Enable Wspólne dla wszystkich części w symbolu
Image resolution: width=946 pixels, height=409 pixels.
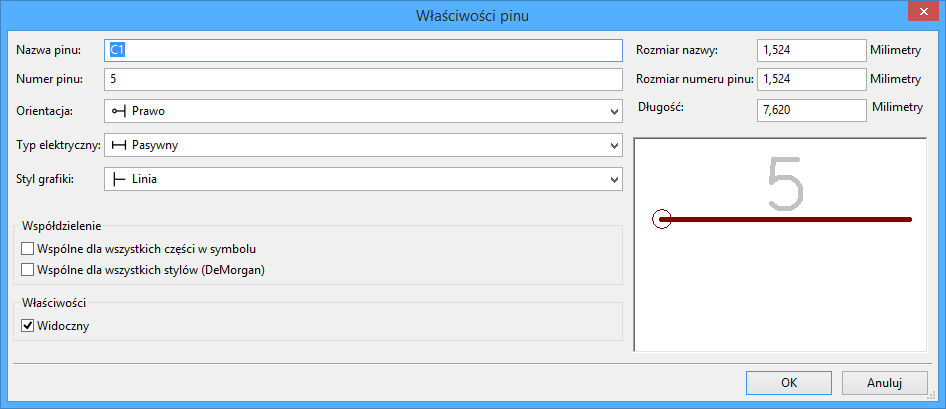pos(27,248)
